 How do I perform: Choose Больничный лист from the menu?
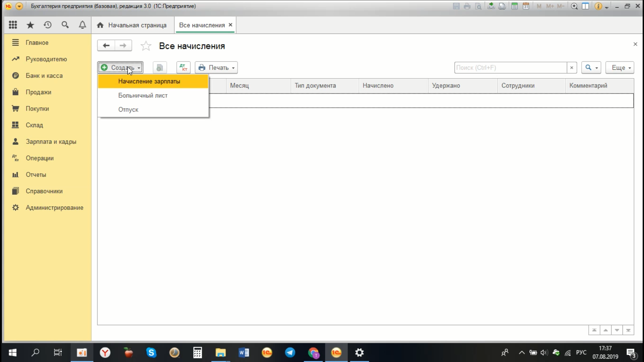click(143, 96)
